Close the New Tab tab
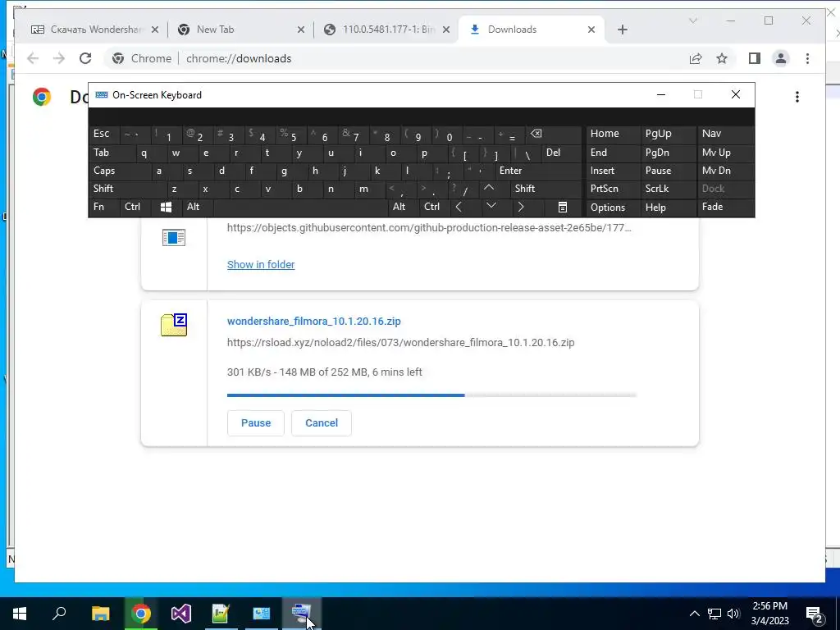Screen dimensions: 840x630 [x=301, y=30]
